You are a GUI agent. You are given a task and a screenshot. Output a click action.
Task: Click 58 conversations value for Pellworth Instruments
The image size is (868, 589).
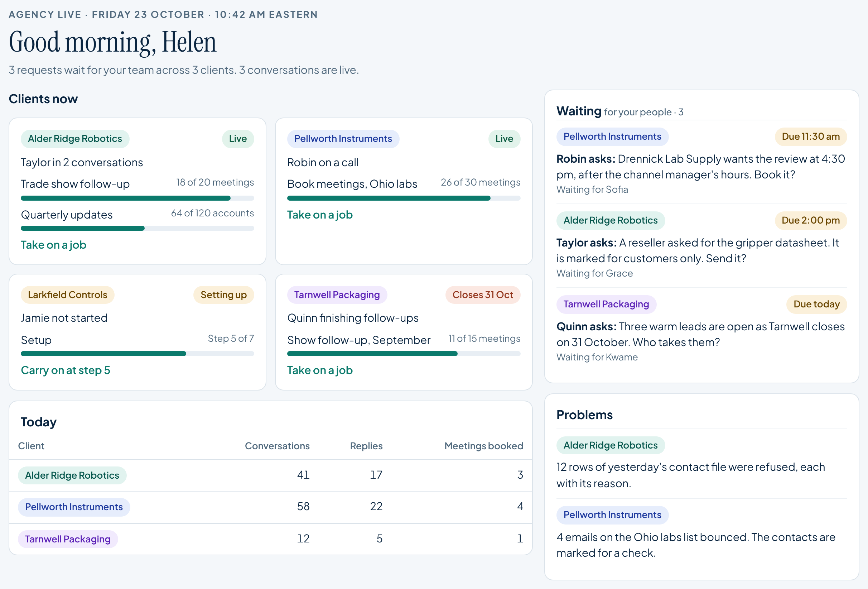click(303, 506)
